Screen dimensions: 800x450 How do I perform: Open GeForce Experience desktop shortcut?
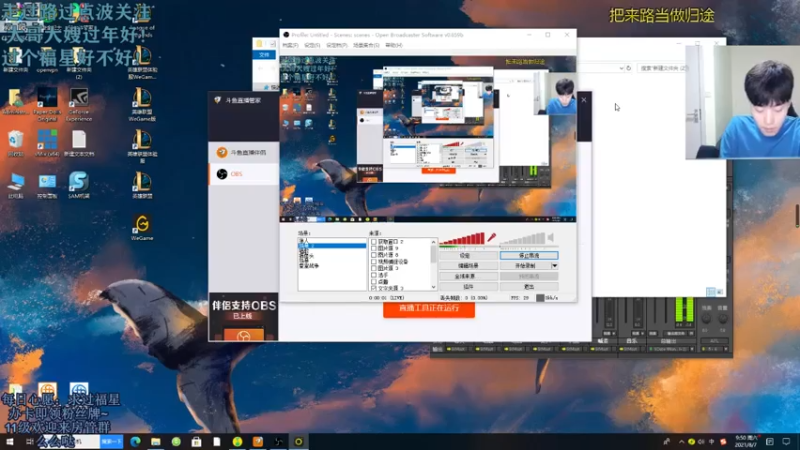coord(79,105)
